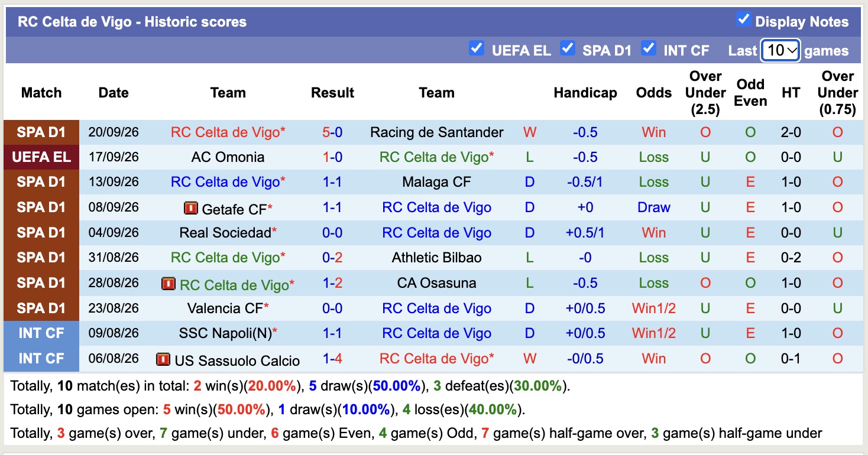Viewport: 868px width, 455px height.
Task: Click the red card icon beside US Sassuolo Calcio
Action: tap(163, 359)
